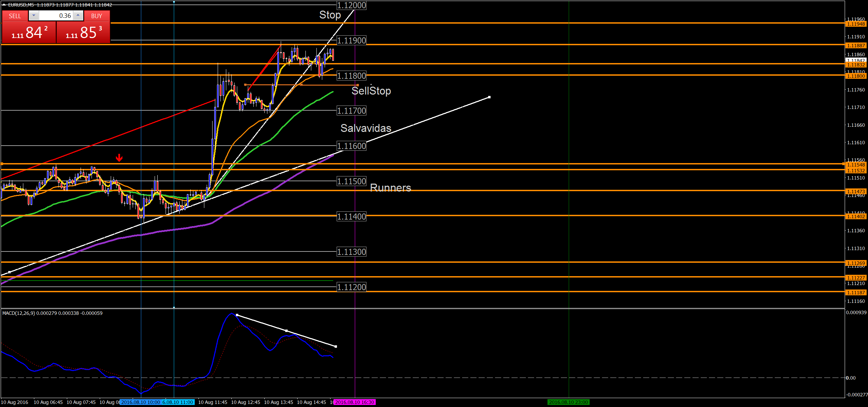
Task: Select the Stop text label
Action: 330,15
